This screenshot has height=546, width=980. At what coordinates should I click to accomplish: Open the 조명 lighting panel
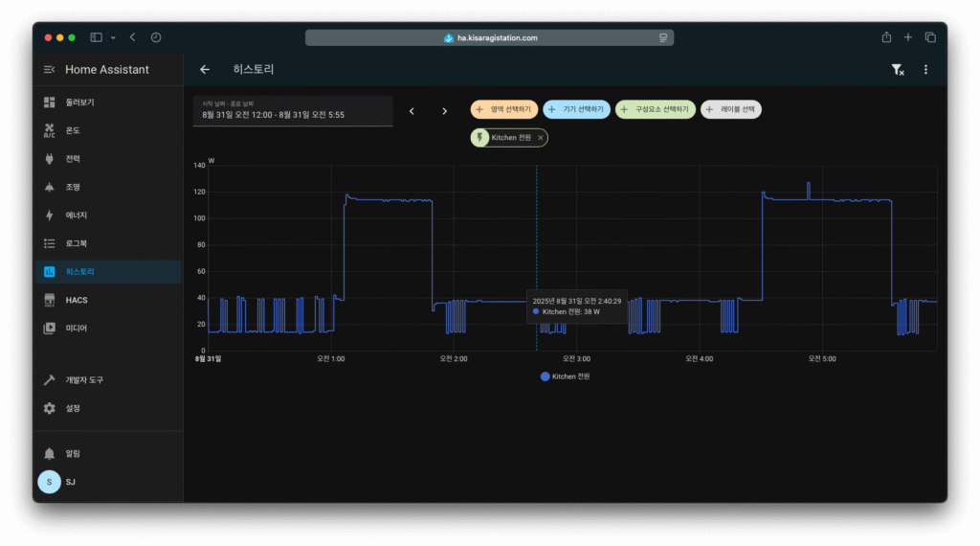[73, 187]
